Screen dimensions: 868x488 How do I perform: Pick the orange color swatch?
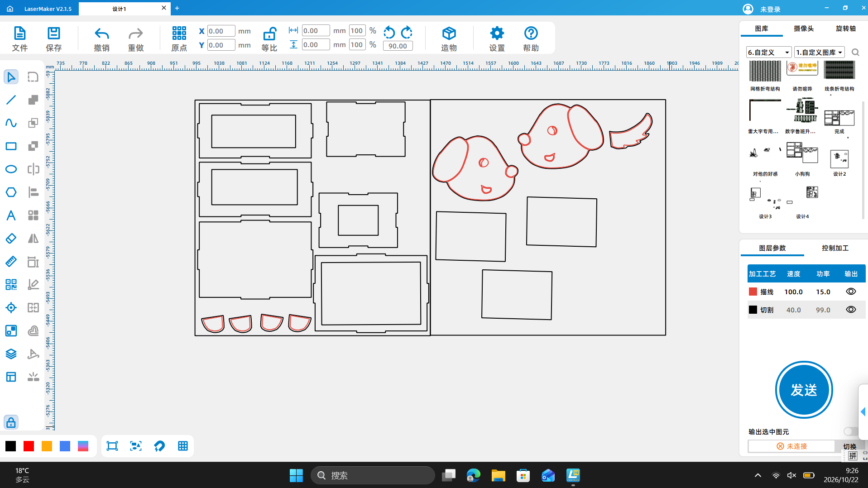click(x=47, y=446)
